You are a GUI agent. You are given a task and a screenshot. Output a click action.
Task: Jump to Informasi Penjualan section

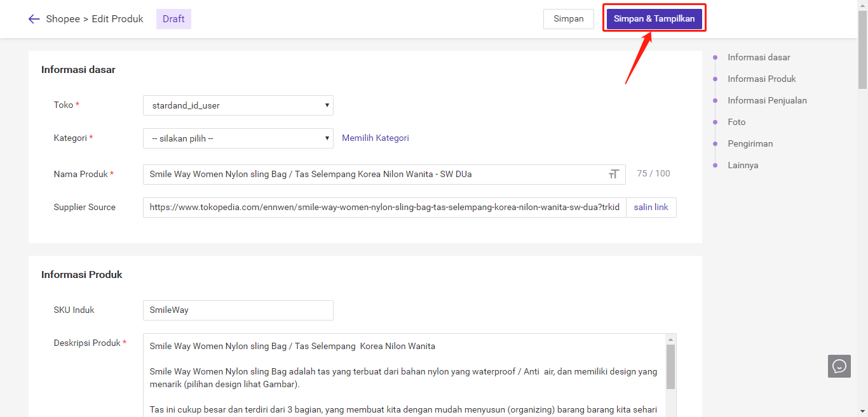click(x=768, y=100)
